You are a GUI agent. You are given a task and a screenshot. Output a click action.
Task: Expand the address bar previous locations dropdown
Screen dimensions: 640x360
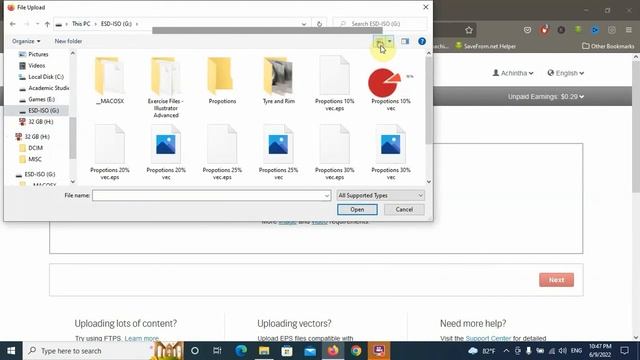[x=304, y=24]
